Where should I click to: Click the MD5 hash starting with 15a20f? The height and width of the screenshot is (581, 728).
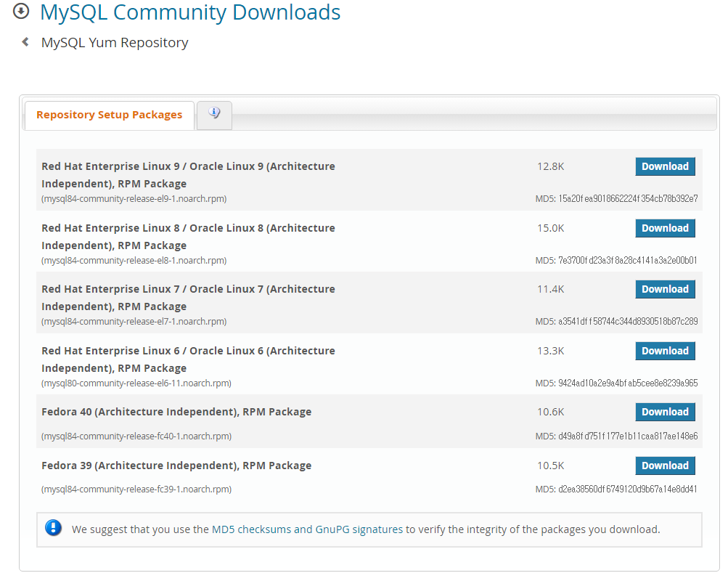tap(628, 199)
